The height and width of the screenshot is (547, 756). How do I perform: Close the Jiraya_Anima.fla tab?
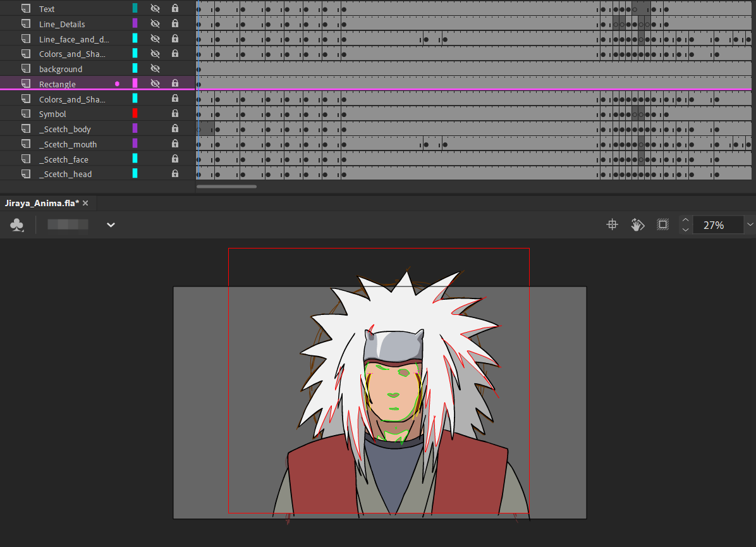tap(85, 203)
